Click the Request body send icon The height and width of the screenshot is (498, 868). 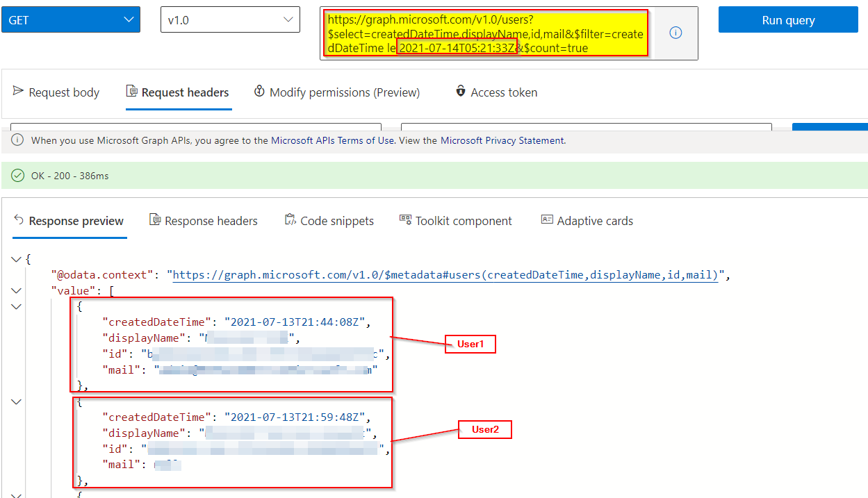click(x=18, y=91)
